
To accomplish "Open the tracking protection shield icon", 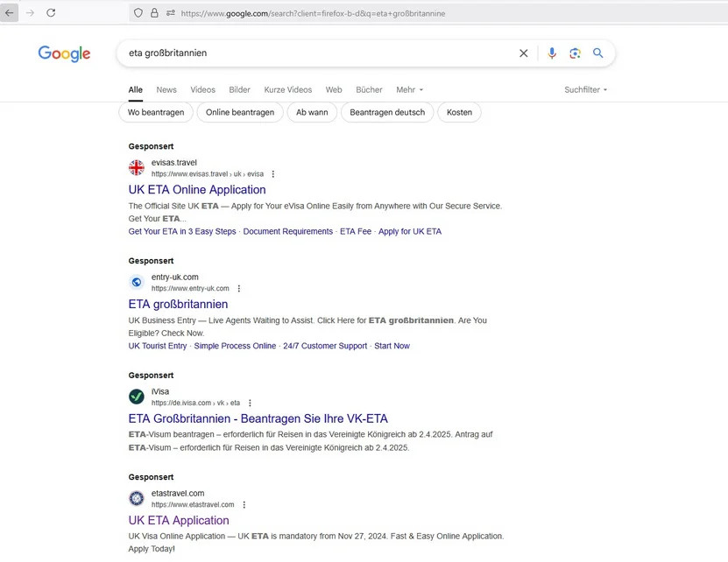I will 138,13.
